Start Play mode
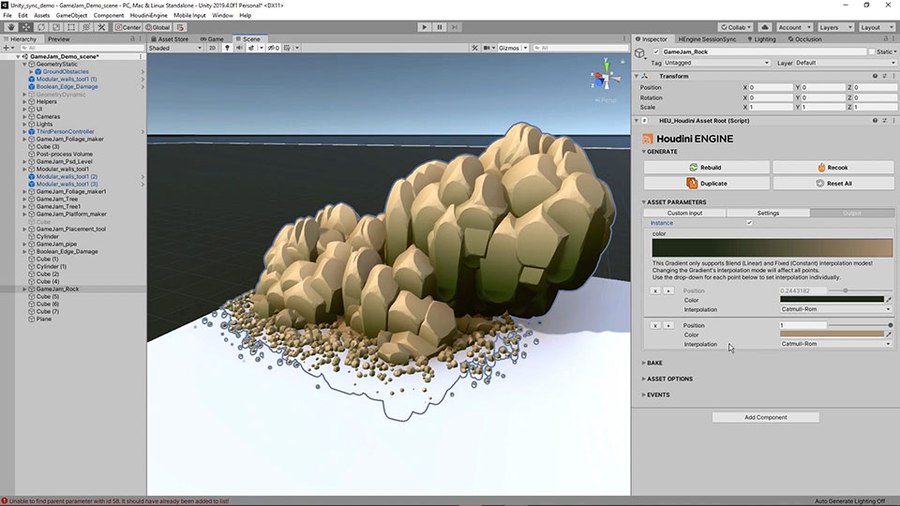This screenshot has width=900, height=506. point(424,27)
